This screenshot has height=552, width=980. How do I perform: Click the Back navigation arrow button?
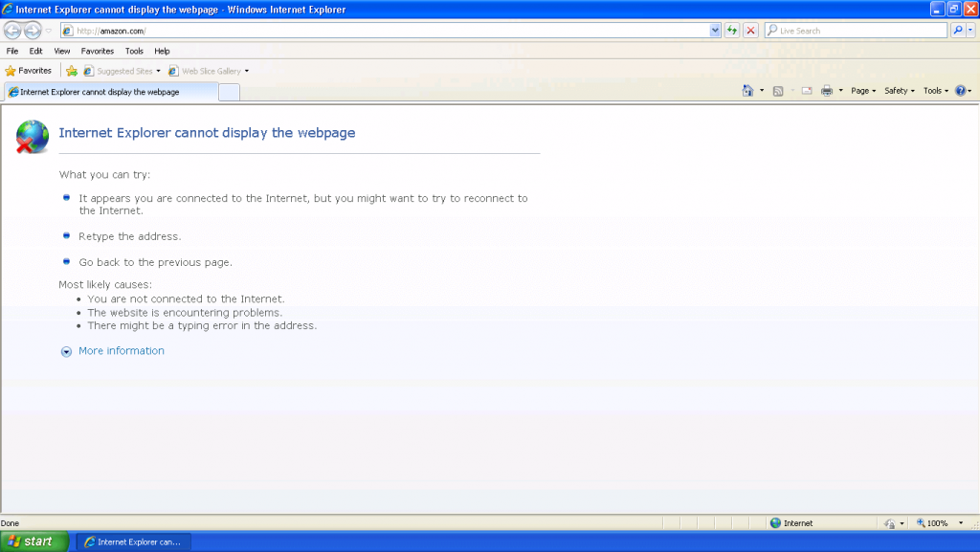[x=12, y=31]
